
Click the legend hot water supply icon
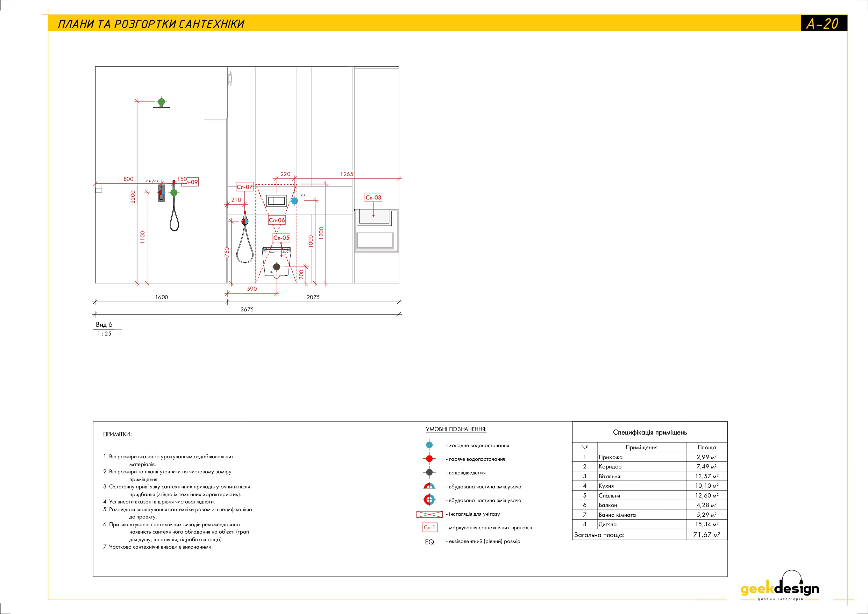pos(429,459)
